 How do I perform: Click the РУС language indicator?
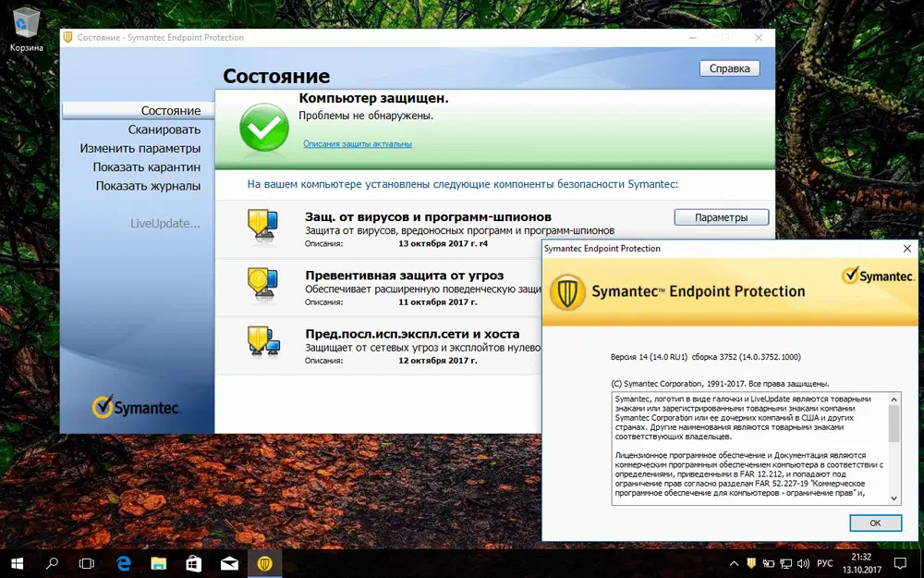827,562
